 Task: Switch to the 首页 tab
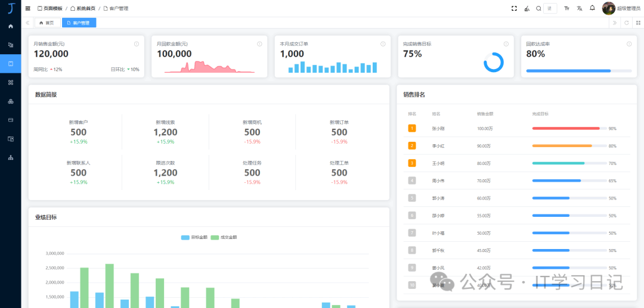[47, 23]
